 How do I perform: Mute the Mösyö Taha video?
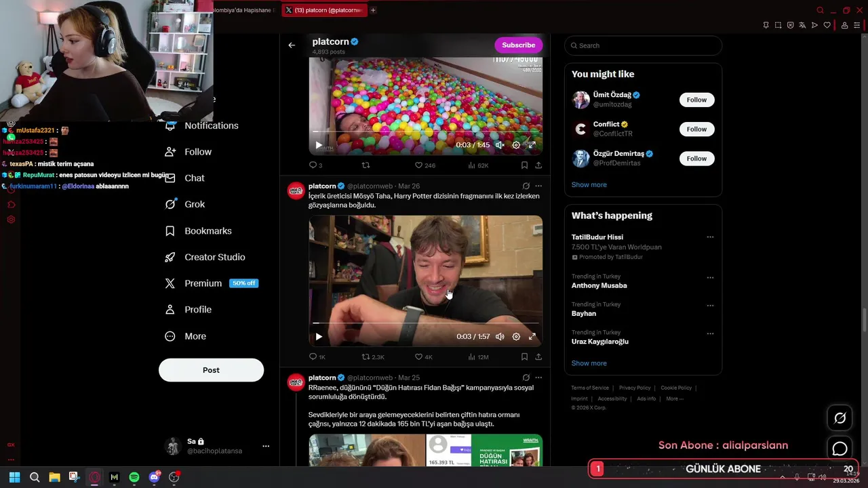(x=500, y=336)
